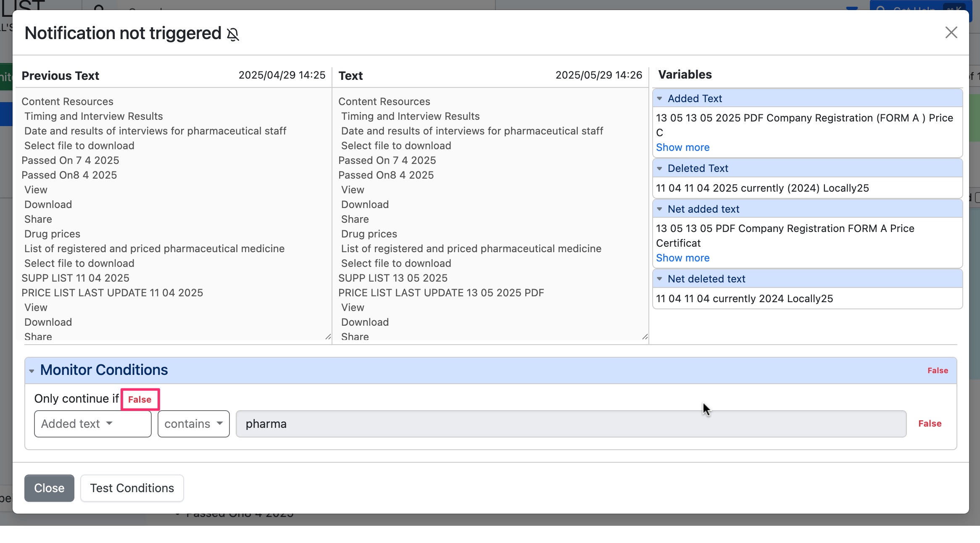Click the muted notification bell icon beside the title
This screenshot has height=543, width=980.
(x=234, y=34)
